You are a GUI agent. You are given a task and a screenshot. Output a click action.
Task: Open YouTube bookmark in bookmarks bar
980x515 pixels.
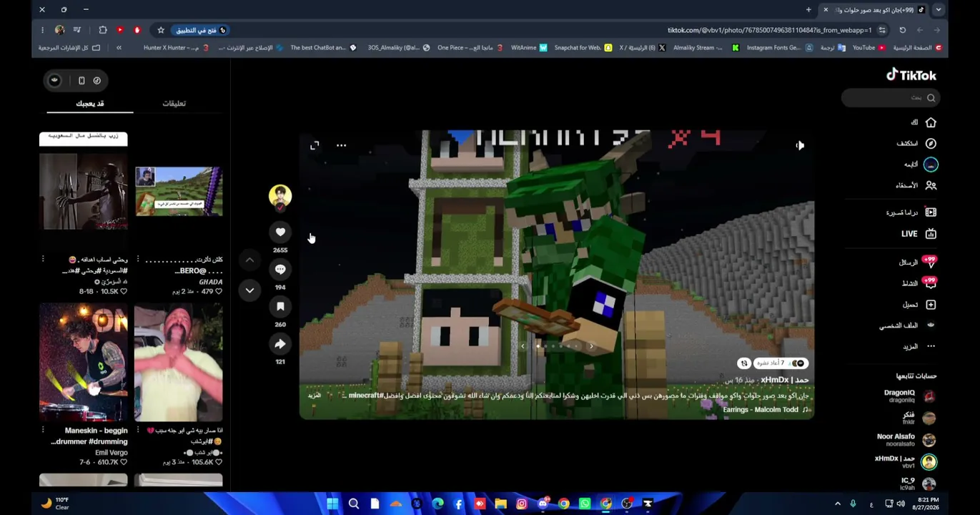pos(868,48)
